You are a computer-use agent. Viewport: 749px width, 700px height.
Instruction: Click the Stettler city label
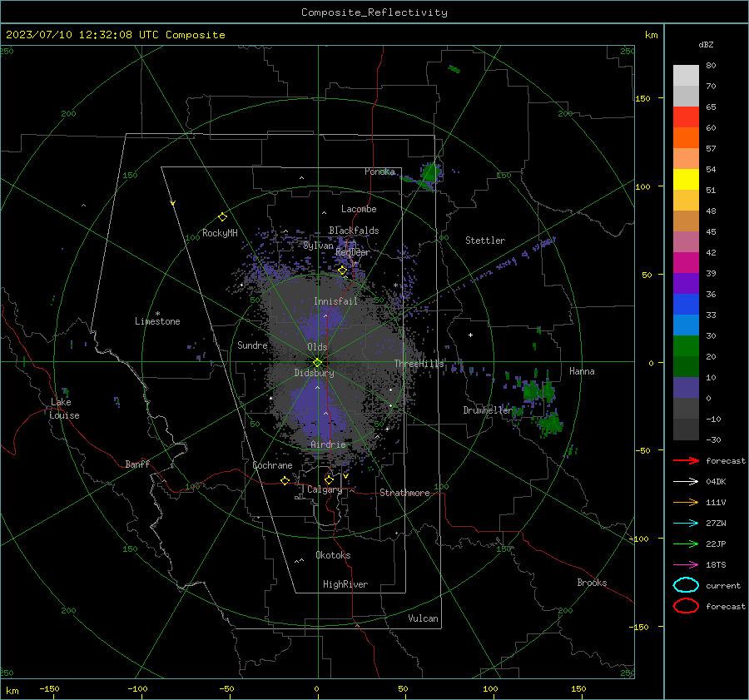(x=485, y=241)
